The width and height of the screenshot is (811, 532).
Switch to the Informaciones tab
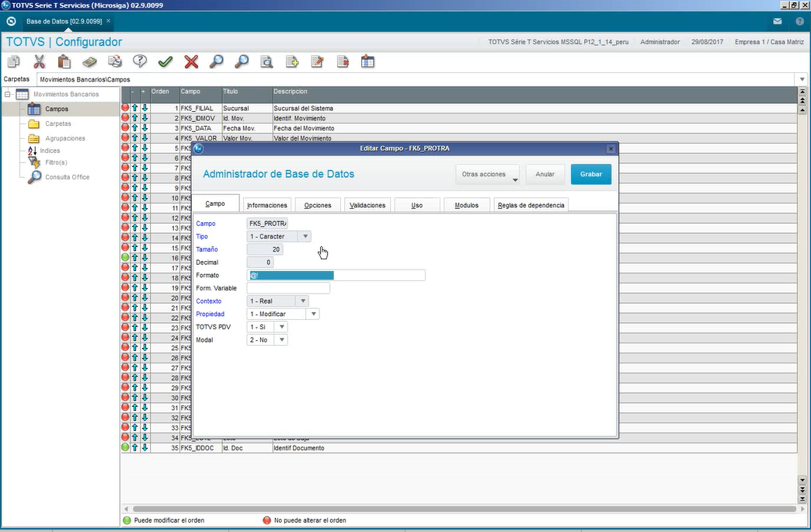tap(267, 205)
